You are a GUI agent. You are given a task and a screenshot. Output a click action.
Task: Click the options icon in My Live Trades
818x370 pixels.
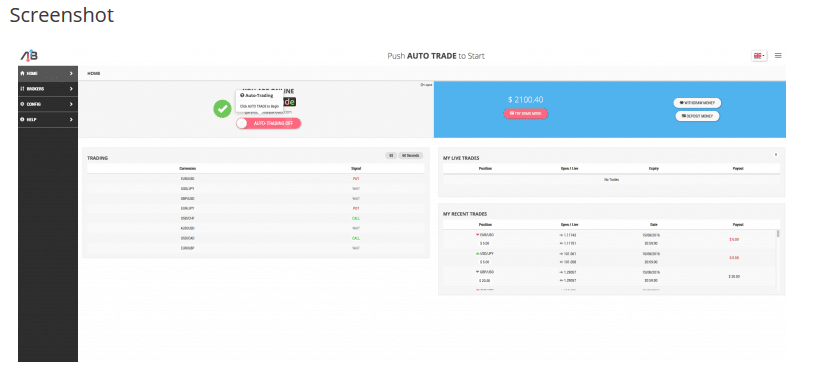(x=776, y=154)
